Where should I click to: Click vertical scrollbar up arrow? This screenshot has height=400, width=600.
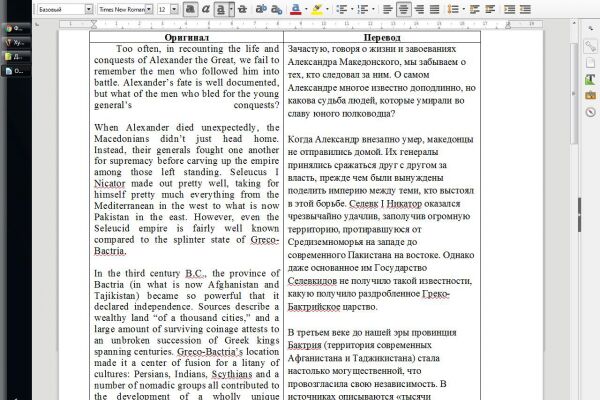point(574,24)
